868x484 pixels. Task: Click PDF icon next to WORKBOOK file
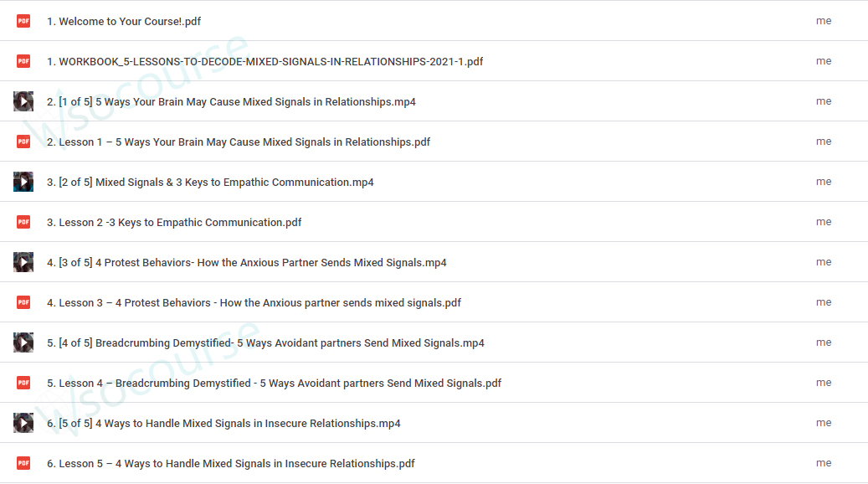click(23, 61)
